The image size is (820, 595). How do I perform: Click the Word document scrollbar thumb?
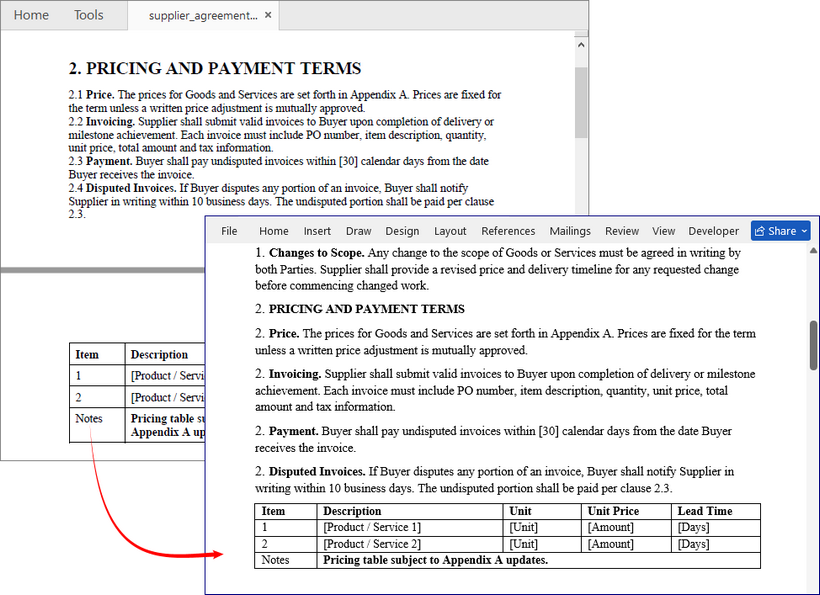[x=814, y=345]
